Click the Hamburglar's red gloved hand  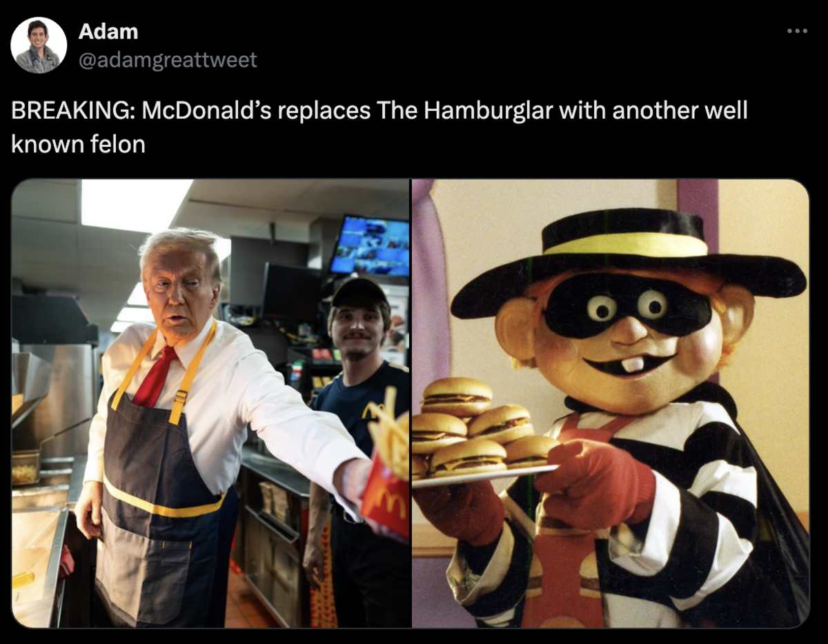(x=593, y=483)
